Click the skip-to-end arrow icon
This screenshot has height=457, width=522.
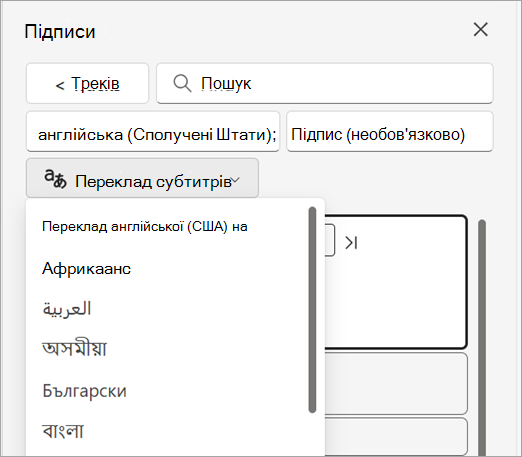351,243
